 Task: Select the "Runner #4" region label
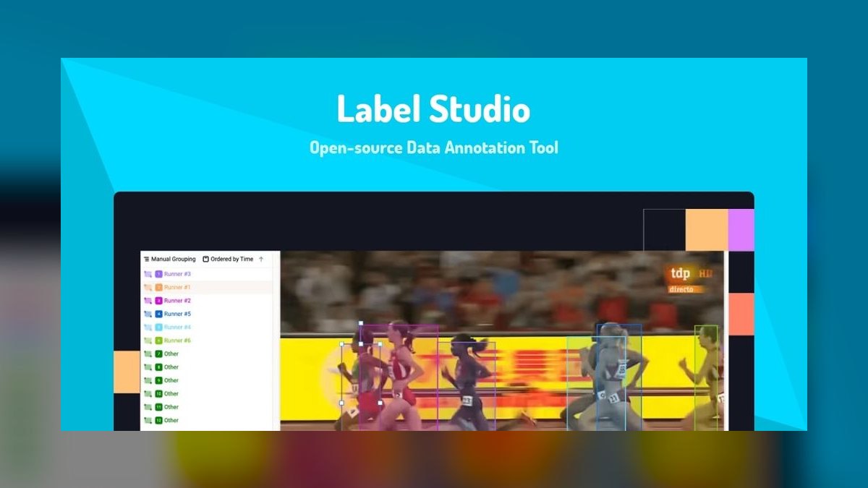pyautogui.click(x=177, y=328)
